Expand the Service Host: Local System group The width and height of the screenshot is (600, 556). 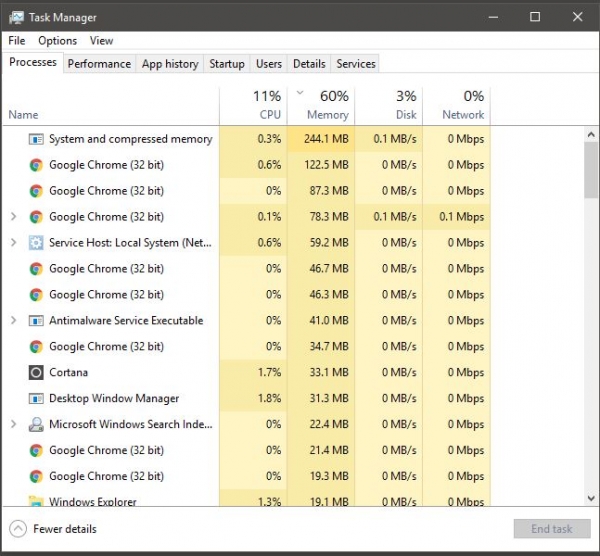(x=13, y=243)
